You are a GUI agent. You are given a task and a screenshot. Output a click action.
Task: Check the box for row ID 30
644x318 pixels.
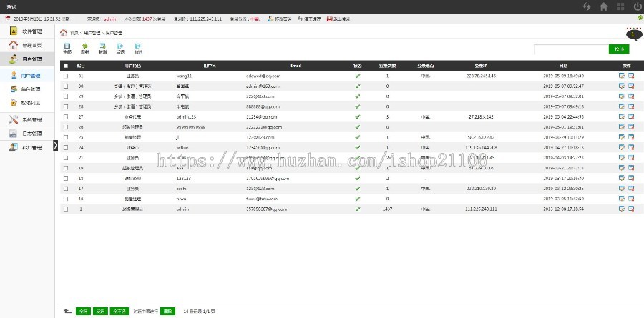point(66,86)
